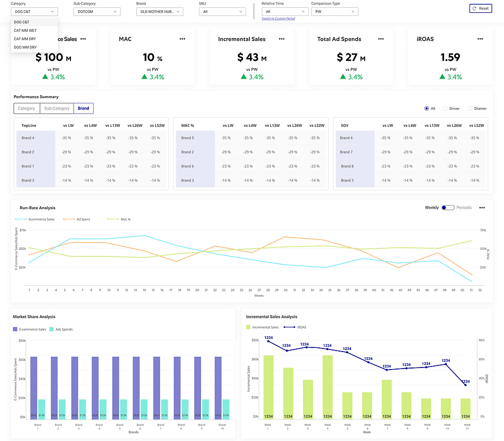504x441 pixels.
Task: Click the Ads Spends legend color swatch
Action: click(x=51, y=329)
